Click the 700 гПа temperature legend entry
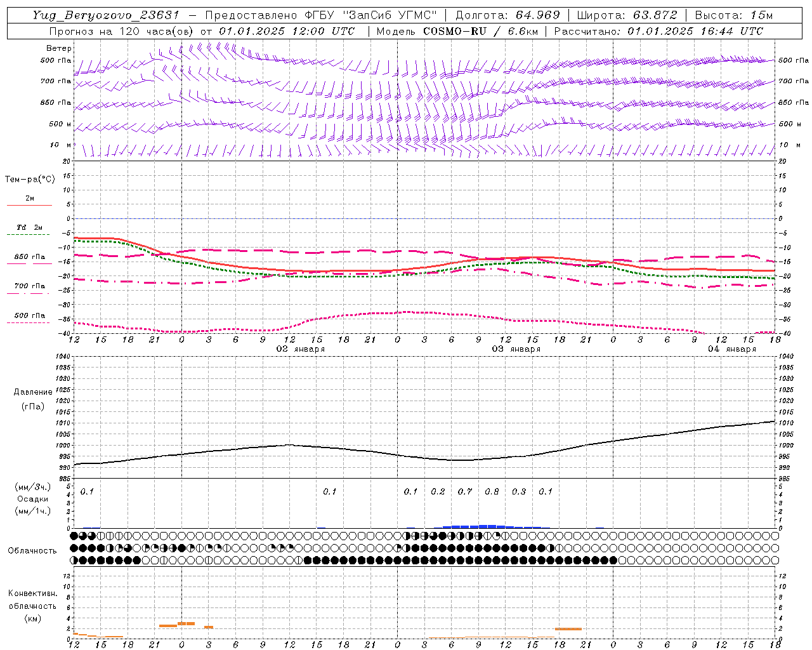This screenshot has height=650, width=812. (x=30, y=286)
